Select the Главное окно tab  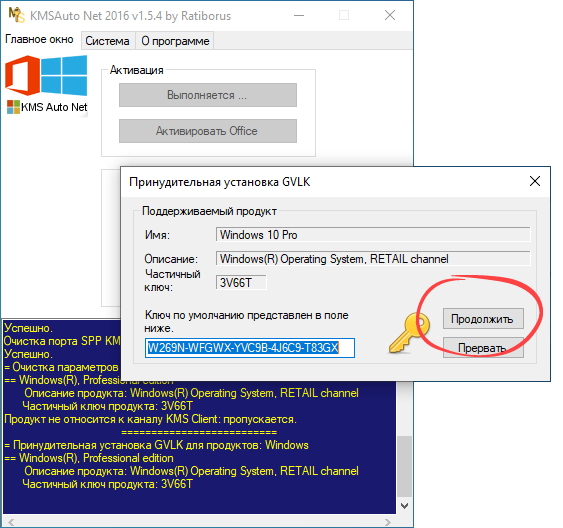point(39,39)
